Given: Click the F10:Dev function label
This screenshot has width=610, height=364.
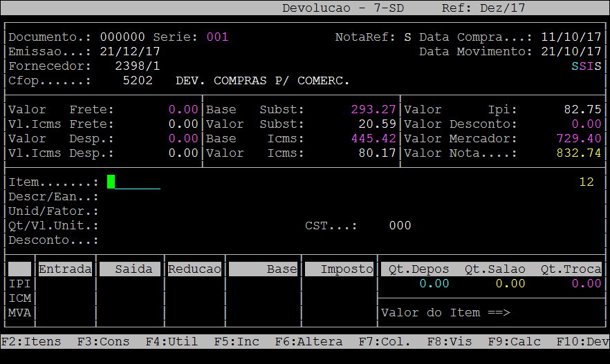Looking at the screenshot, I should point(582,341).
